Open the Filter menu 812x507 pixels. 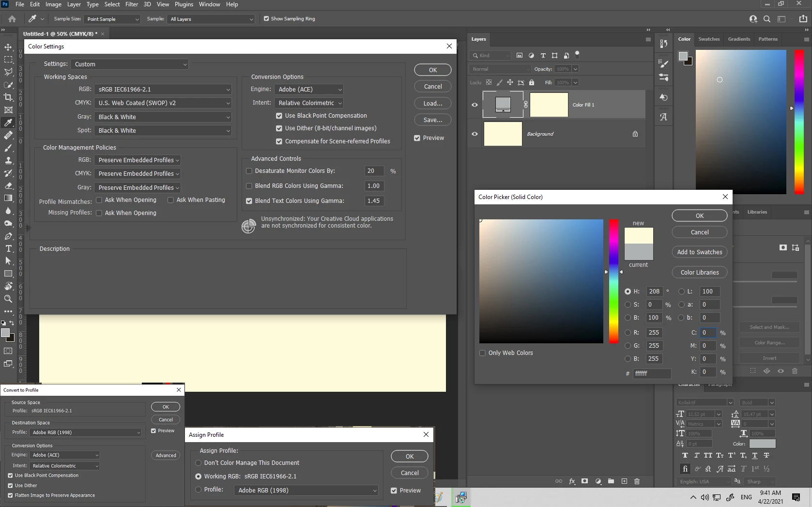[132, 4]
